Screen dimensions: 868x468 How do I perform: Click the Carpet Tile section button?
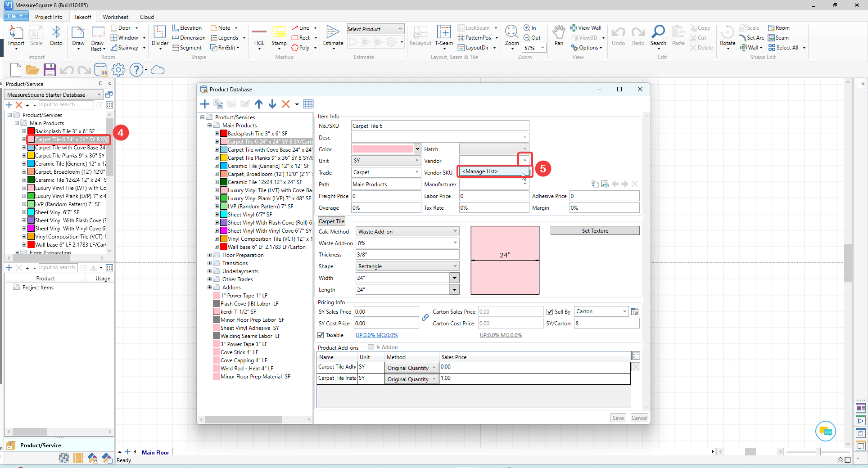(x=331, y=221)
